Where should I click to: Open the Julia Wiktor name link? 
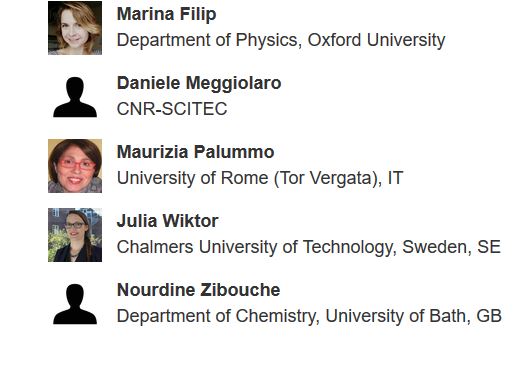(167, 221)
